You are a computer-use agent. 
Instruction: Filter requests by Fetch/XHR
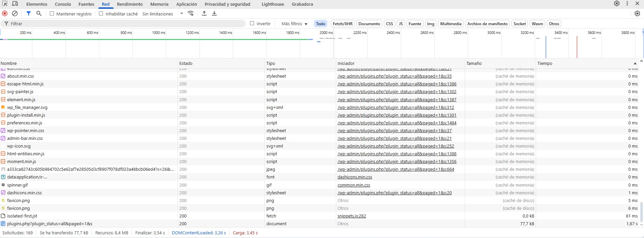point(343,24)
